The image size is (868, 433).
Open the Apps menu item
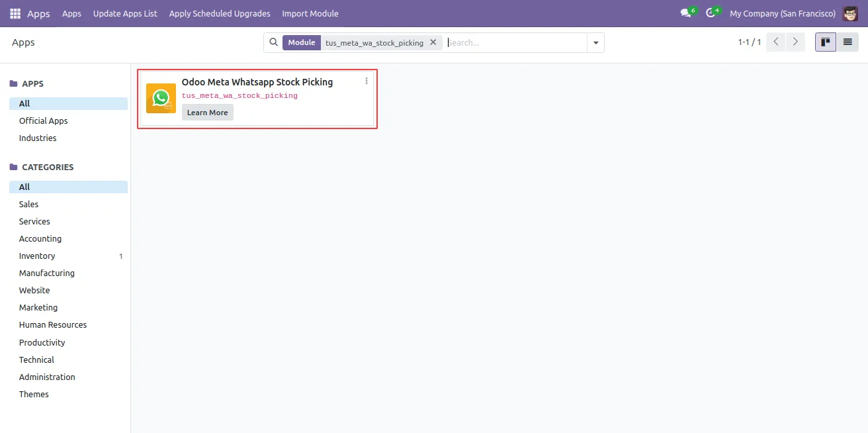pyautogui.click(x=71, y=13)
